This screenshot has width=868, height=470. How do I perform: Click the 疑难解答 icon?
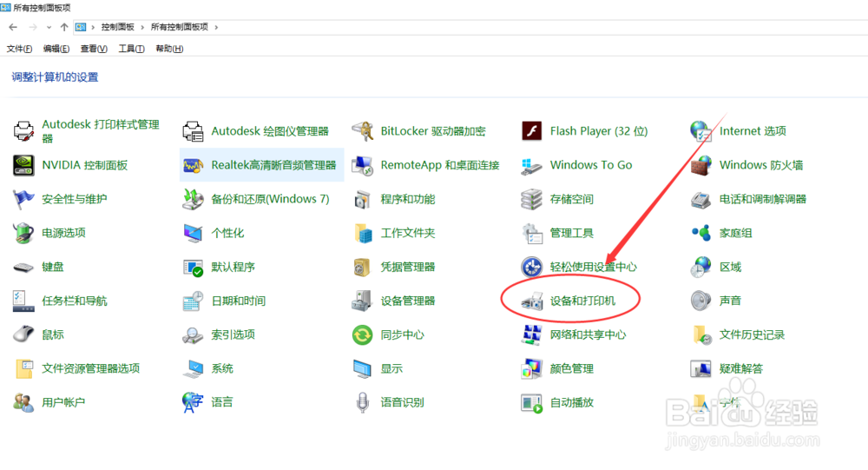[x=700, y=368]
